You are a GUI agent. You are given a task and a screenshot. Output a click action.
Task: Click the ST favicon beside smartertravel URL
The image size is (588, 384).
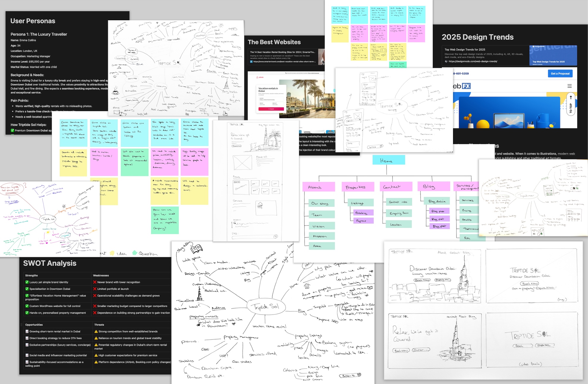click(x=251, y=62)
